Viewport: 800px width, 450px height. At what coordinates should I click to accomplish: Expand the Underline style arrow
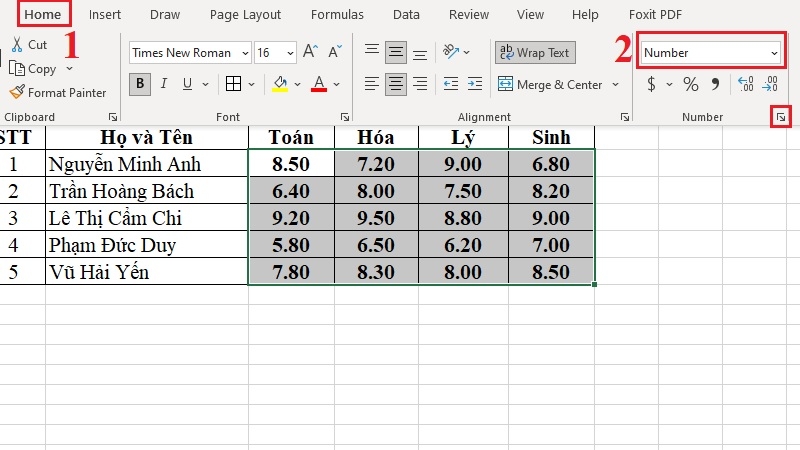pos(206,84)
